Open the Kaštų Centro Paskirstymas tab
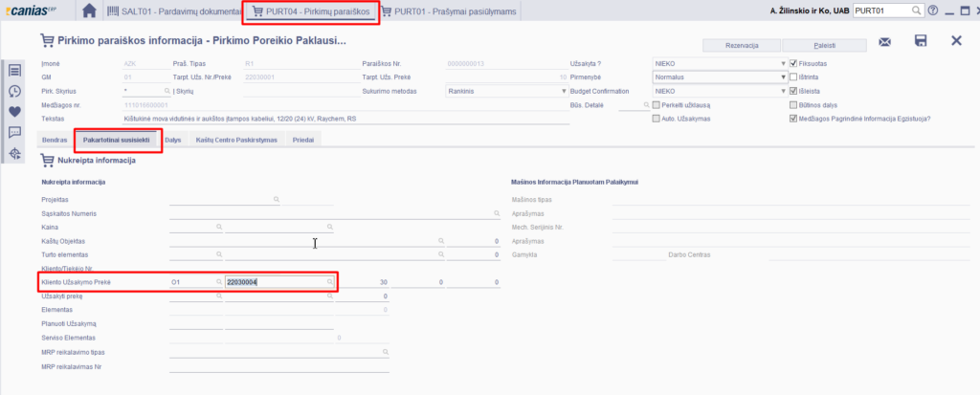The image size is (980, 395). 234,140
